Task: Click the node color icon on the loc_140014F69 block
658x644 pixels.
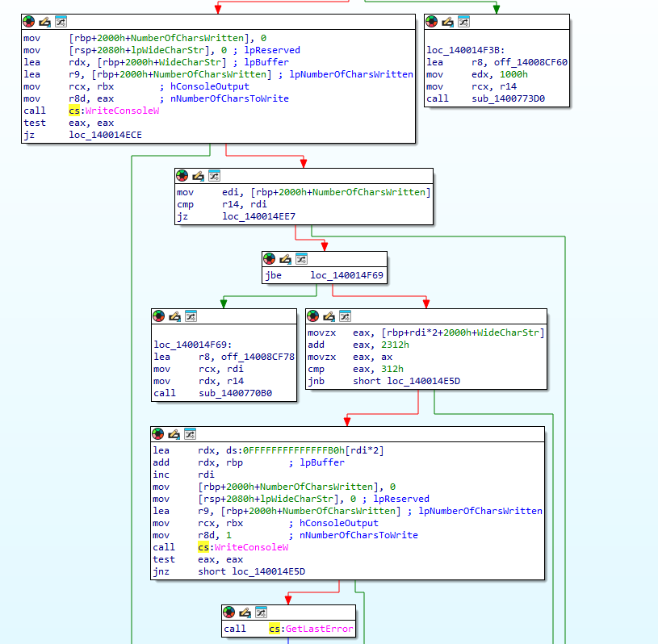Action: (159, 316)
